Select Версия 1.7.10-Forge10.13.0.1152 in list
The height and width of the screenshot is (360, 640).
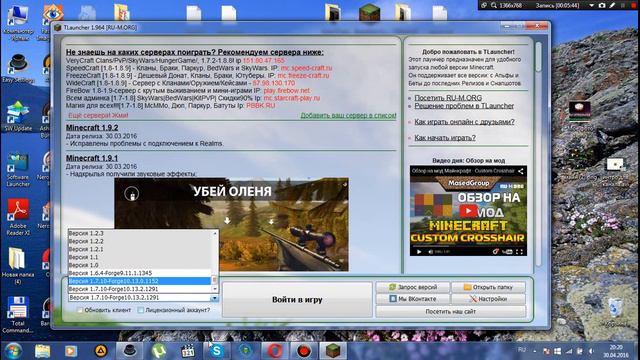click(x=139, y=281)
